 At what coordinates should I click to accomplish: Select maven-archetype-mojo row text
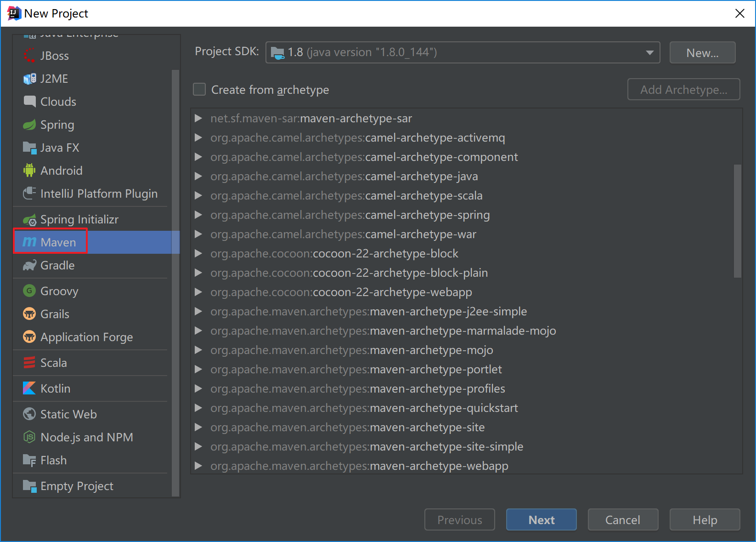(x=352, y=350)
